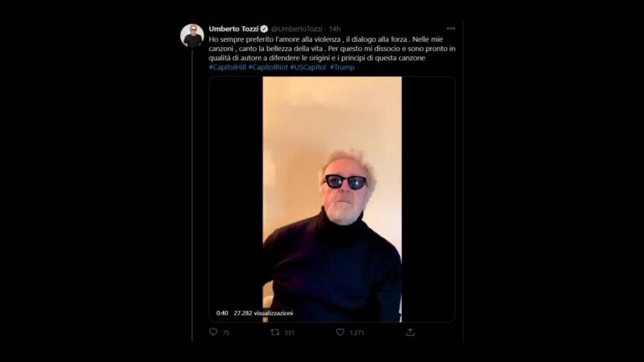
Task: Open the #CapitolHill hashtag
Action: click(x=227, y=67)
